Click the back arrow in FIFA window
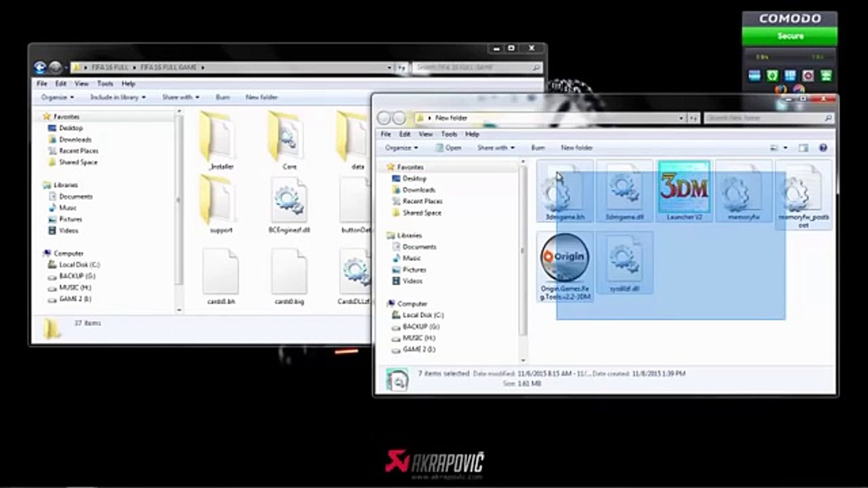This screenshot has width=868, height=488. pyautogui.click(x=40, y=67)
